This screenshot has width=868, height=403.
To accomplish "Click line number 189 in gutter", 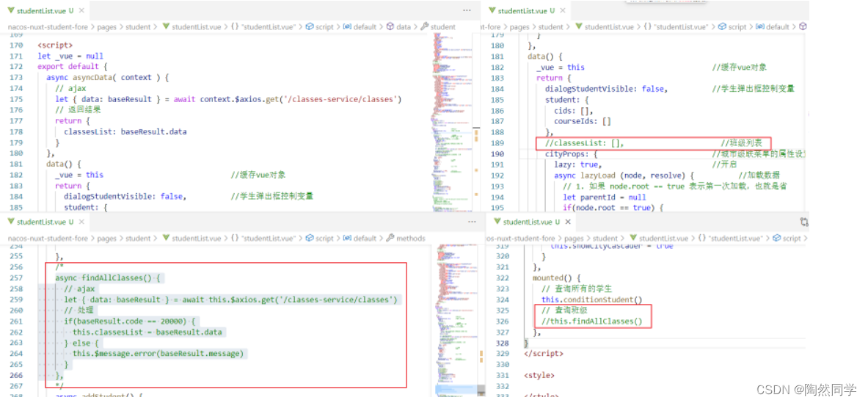I will (x=497, y=143).
